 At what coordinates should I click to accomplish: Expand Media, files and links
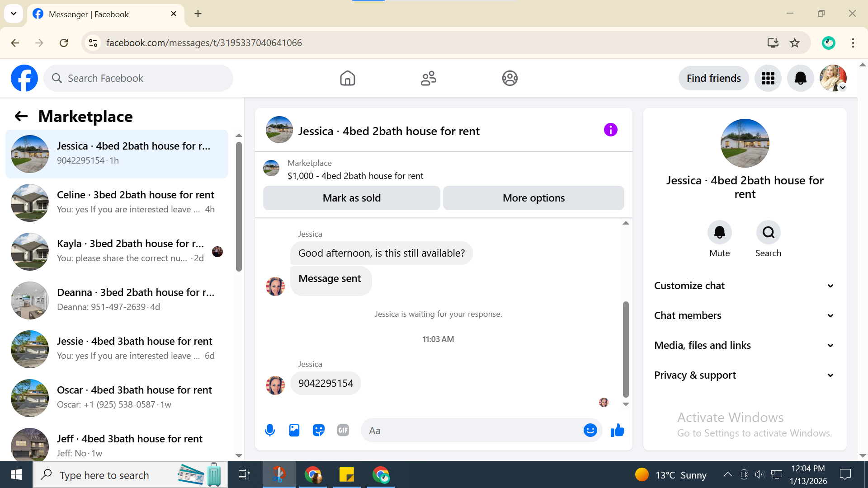pyautogui.click(x=744, y=345)
